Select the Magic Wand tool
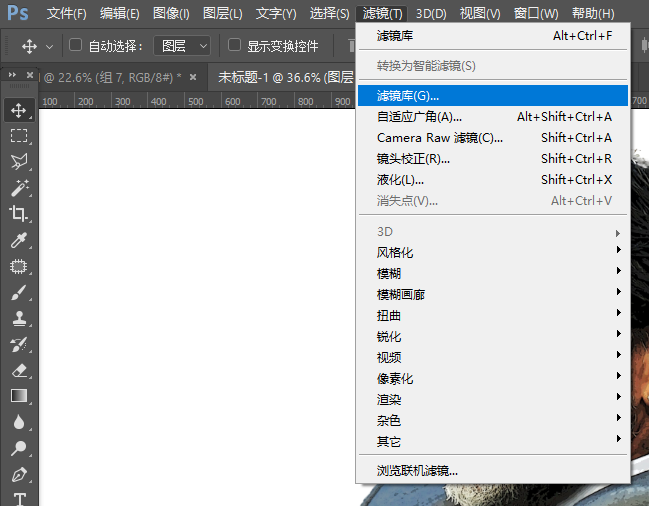 [19, 188]
